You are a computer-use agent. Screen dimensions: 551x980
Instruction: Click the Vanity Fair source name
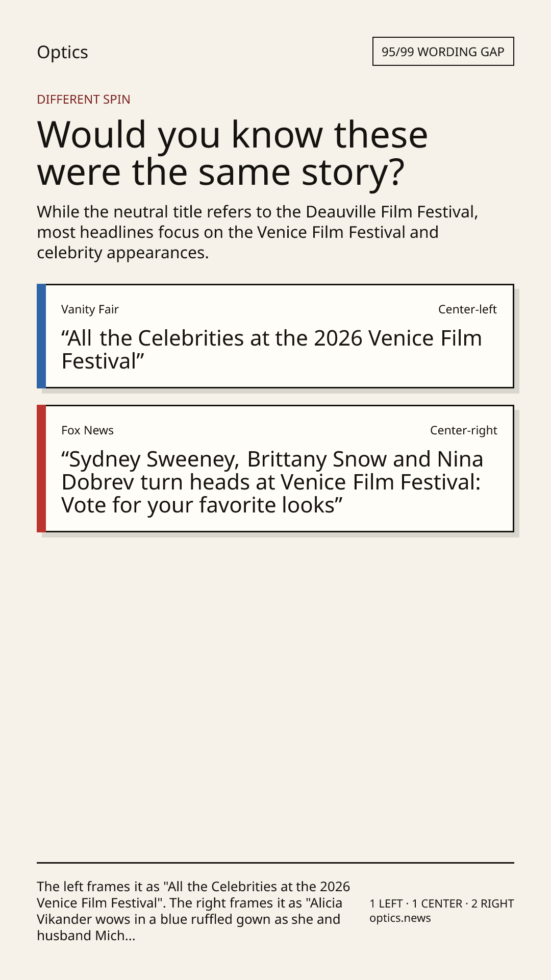(x=90, y=309)
